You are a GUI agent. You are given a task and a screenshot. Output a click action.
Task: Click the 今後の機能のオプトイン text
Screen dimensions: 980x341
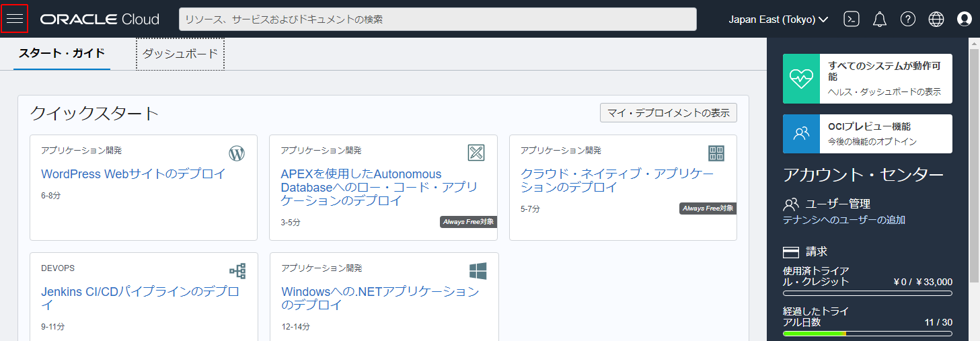872,142
